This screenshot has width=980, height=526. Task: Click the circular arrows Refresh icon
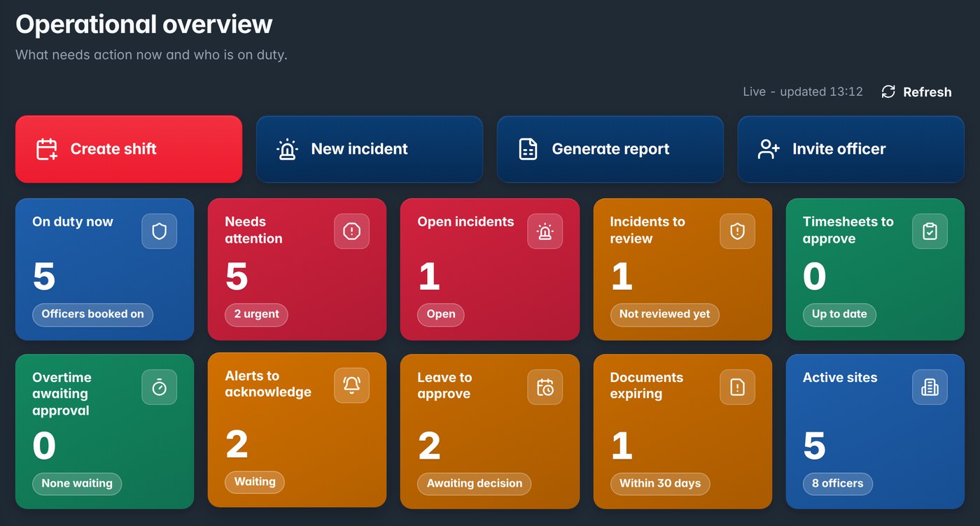pos(888,92)
